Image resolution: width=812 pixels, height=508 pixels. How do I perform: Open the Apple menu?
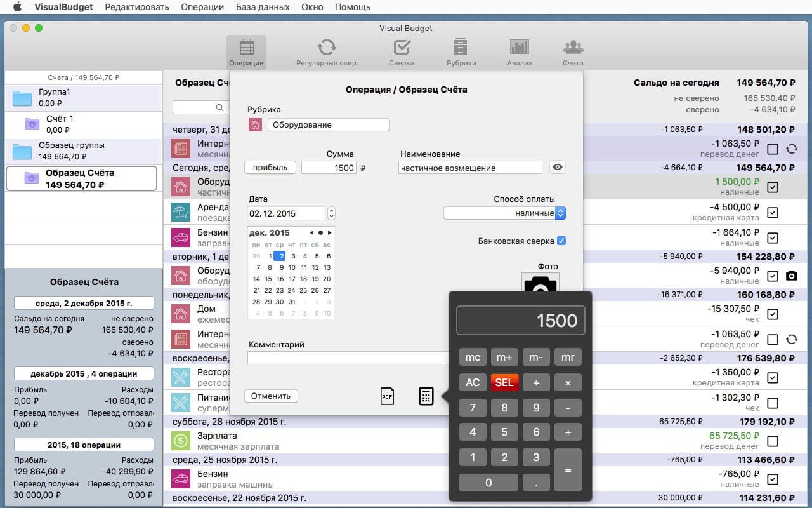[x=17, y=7]
